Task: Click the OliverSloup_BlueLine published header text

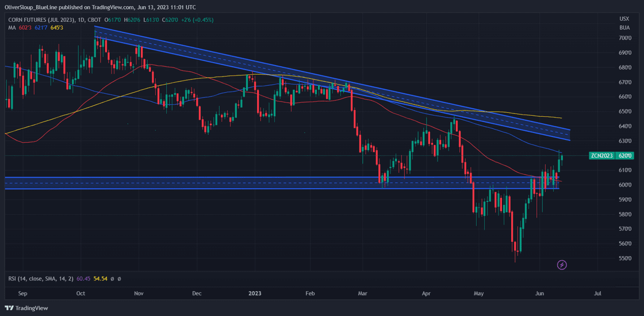Action: 100,7
